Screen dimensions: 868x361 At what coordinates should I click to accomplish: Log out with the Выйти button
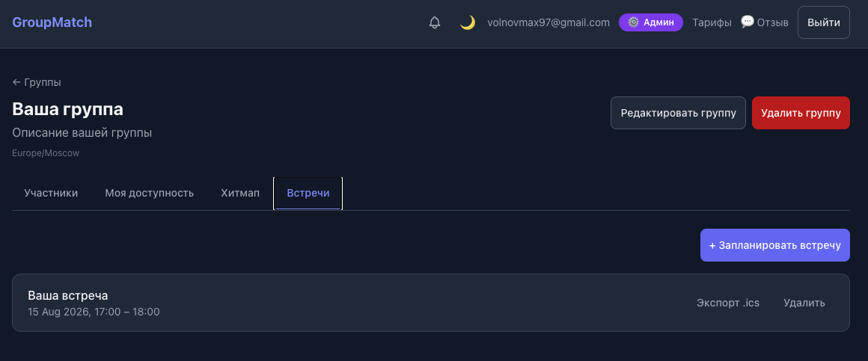click(x=823, y=22)
